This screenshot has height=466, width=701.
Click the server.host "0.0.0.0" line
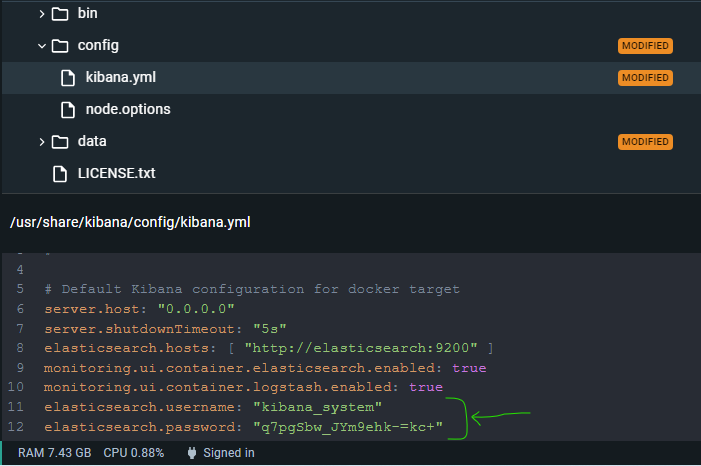pos(139,309)
